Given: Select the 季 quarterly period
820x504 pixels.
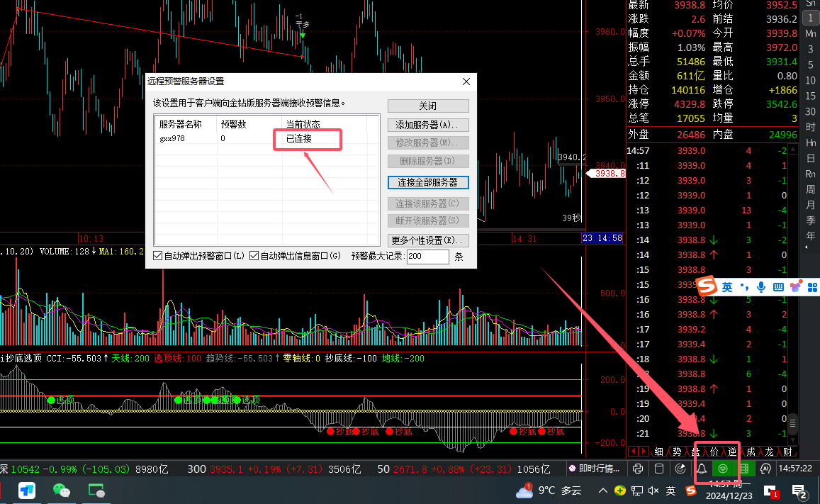Looking at the screenshot, I should pos(811,220).
